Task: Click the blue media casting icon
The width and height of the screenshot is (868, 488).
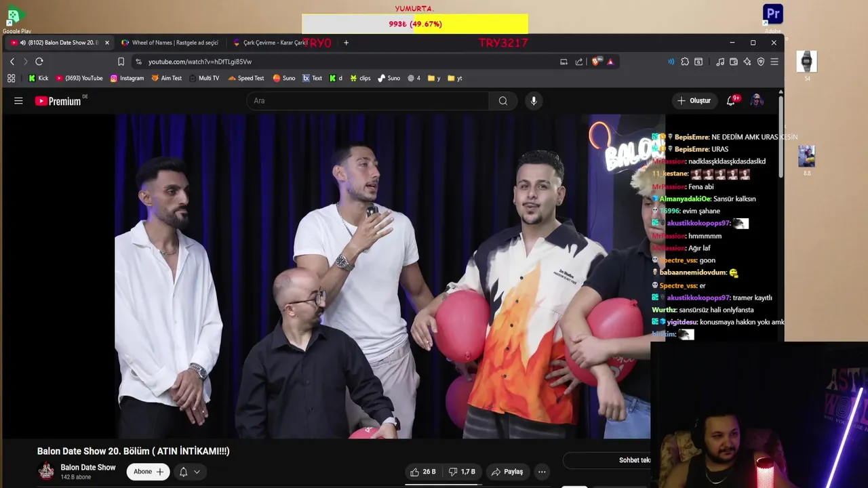Action: (x=671, y=62)
